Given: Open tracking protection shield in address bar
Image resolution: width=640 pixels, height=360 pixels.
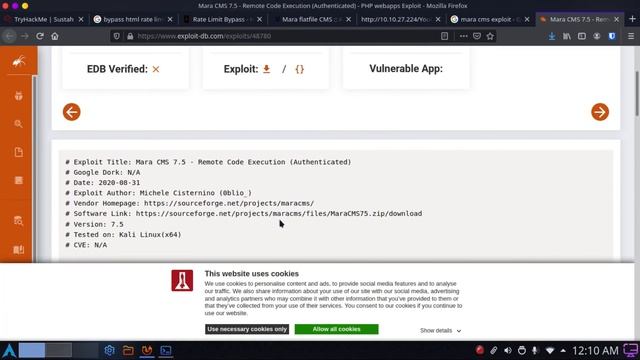Looking at the screenshot, I should tap(117, 36).
